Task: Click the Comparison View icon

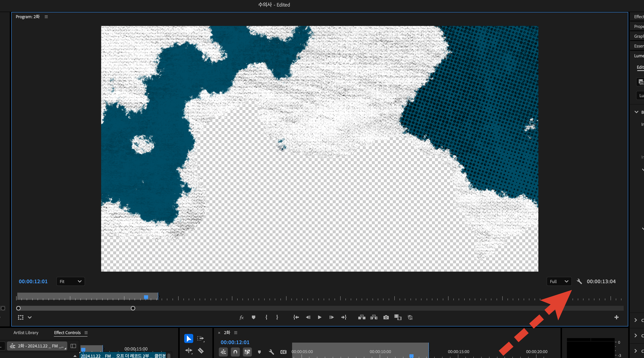Action: point(398,317)
